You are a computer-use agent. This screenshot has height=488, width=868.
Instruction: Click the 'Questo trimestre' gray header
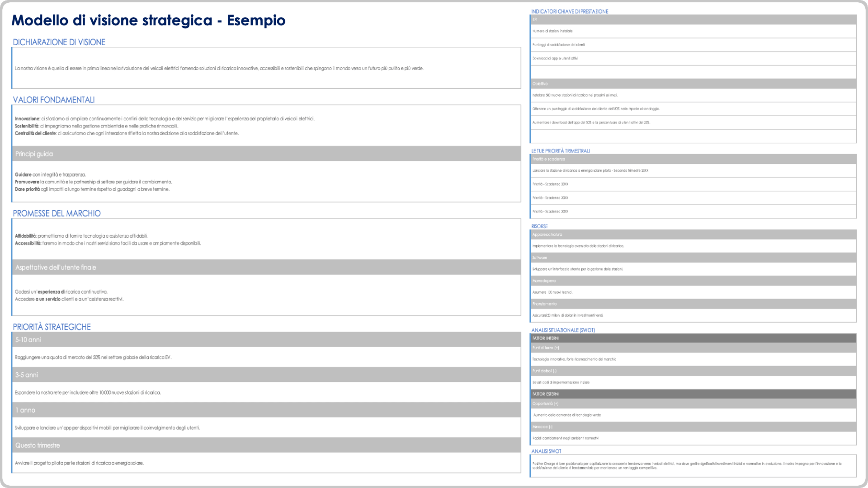point(266,445)
